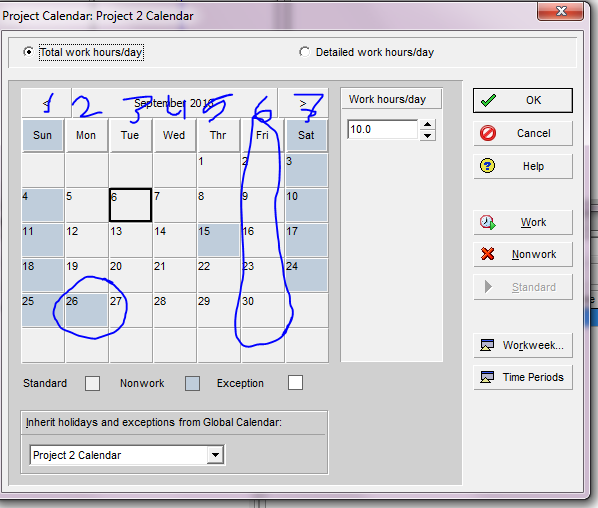Click the Nonwork legend color swatch
598x508 pixels.
(x=192, y=383)
